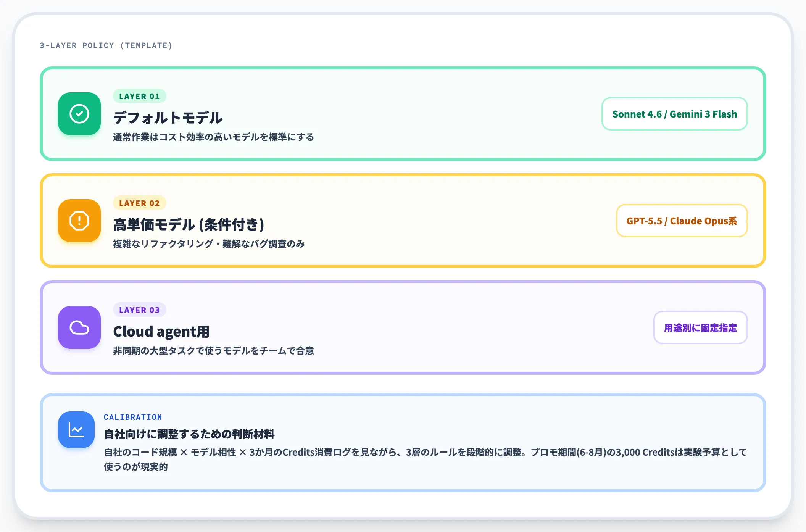
Task: Click the orange warning icon for Layer 02
Action: click(x=79, y=221)
